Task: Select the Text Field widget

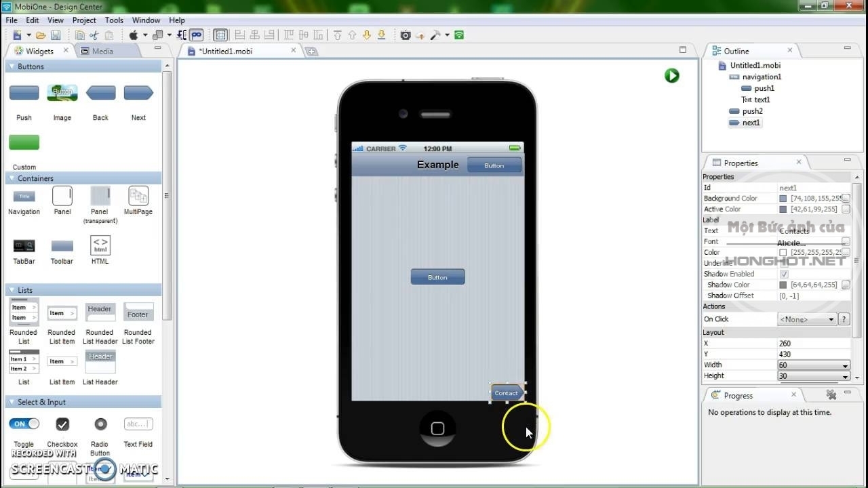Action: click(138, 423)
